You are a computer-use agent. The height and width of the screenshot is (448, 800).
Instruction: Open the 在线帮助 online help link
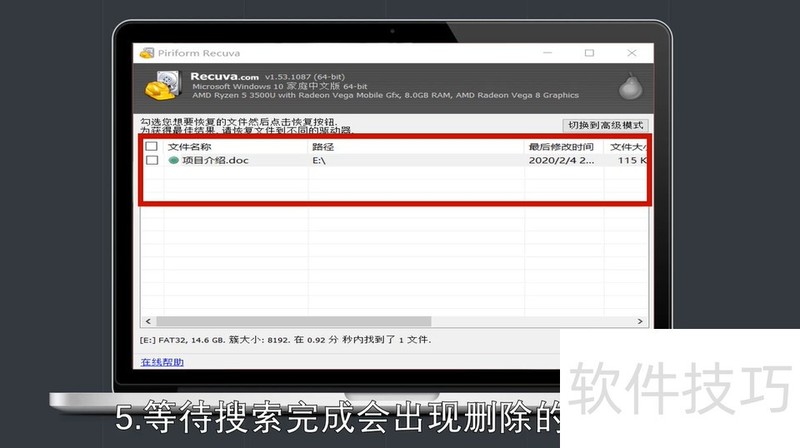pos(162,362)
